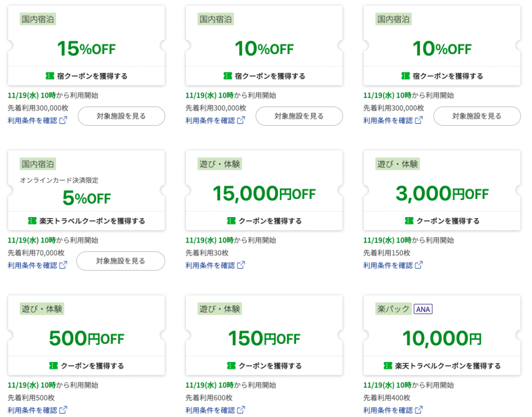The width and height of the screenshot is (532, 417).
Task: Open 利用条件を確認 link under 15,000円OFF coupon
Action: pyautogui.click(x=210, y=265)
